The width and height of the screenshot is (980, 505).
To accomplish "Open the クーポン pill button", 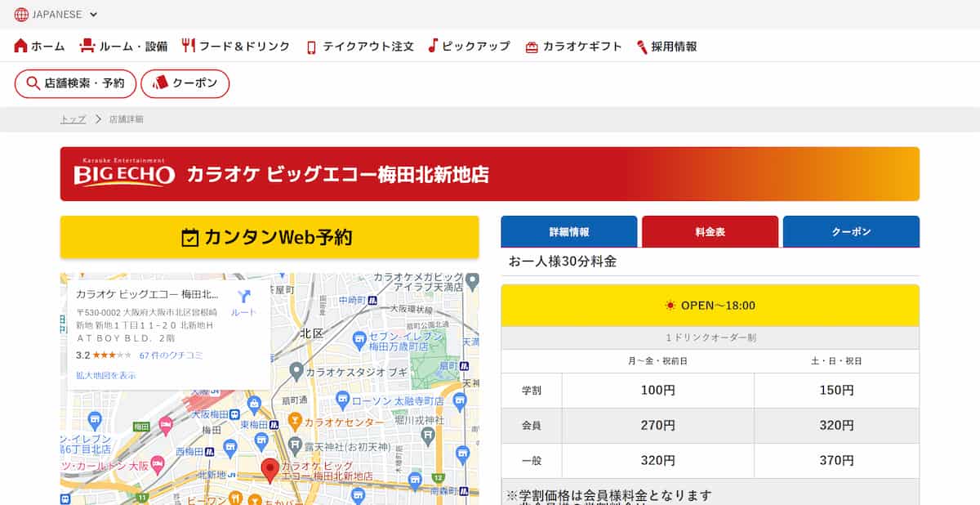I will (x=185, y=83).
